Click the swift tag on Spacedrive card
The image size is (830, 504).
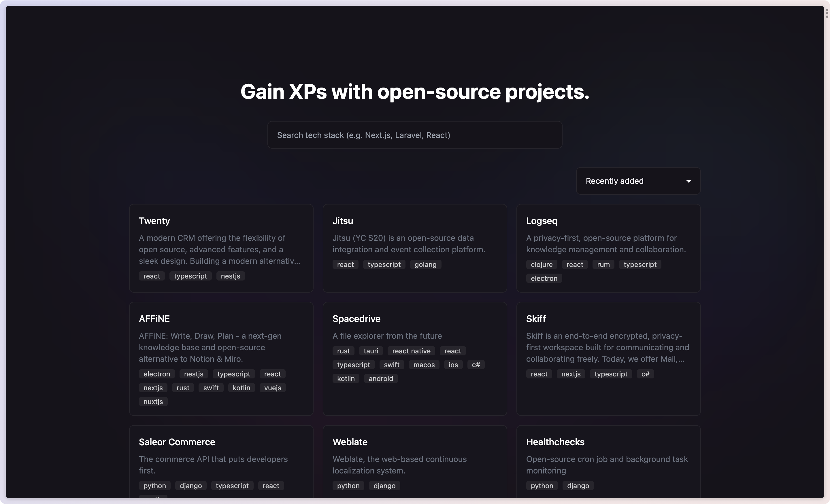point(392,365)
